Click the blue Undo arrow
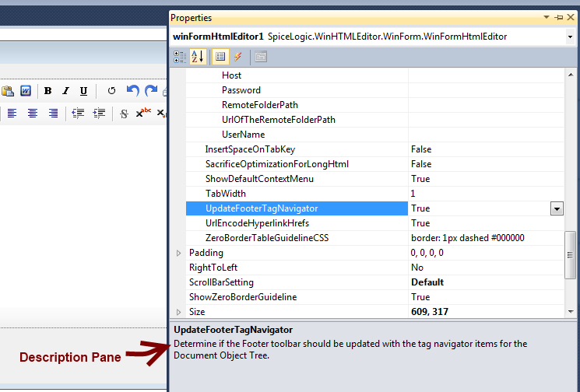Image resolution: width=580 pixels, height=392 pixels. (x=132, y=91)
